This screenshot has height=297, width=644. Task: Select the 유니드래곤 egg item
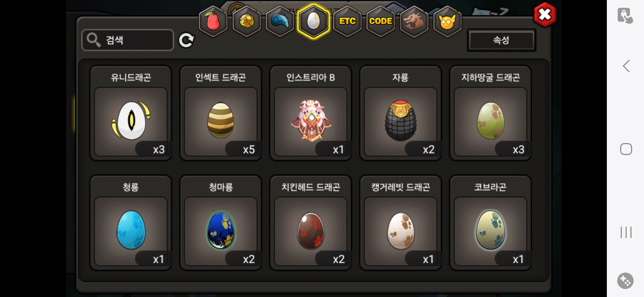tap(131, 113)
